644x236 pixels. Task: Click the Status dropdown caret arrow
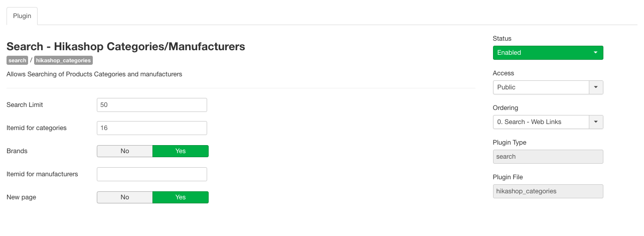pyautogui.click(x=595, y=53)
